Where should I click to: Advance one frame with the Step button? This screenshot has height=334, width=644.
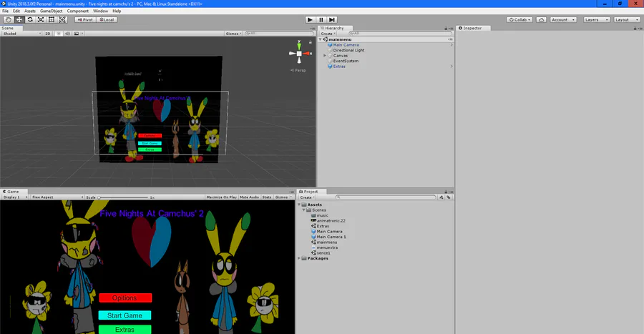[332, 20]
